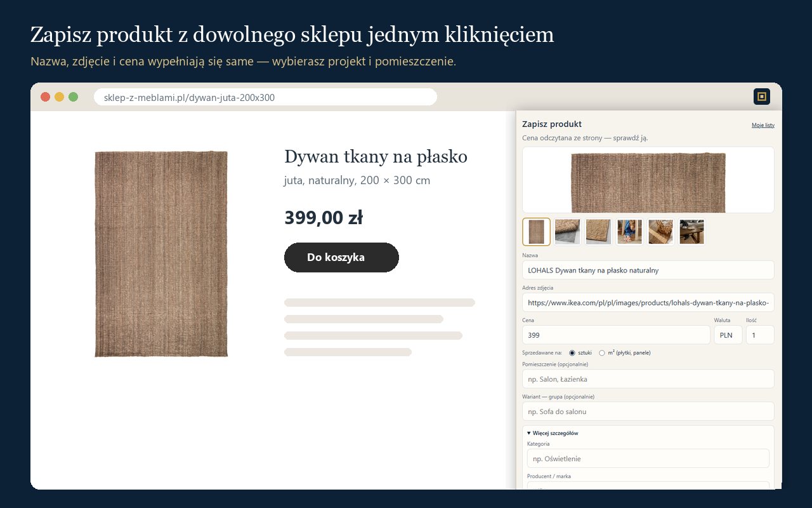This screenshot has height=508, width=812.
Task: Click the Kategoria field
Action: [x=648, y=458]
